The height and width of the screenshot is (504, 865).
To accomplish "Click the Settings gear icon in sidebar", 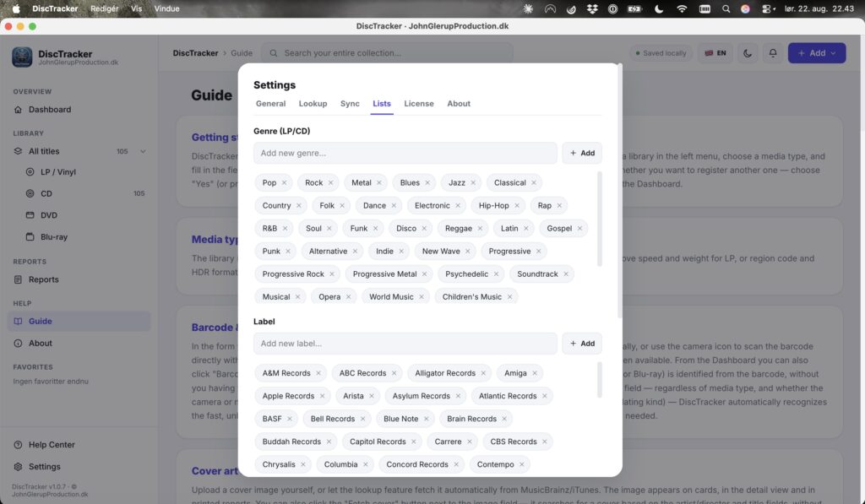I will pyautogui.click(x=19, y=467).
